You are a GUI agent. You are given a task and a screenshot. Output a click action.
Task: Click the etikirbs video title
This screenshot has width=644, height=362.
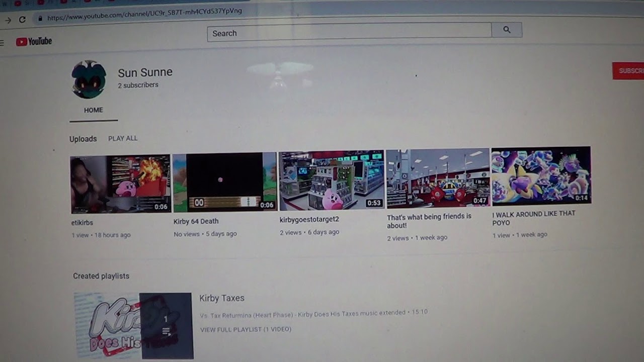pyautogui.click(x=83, y=223)
